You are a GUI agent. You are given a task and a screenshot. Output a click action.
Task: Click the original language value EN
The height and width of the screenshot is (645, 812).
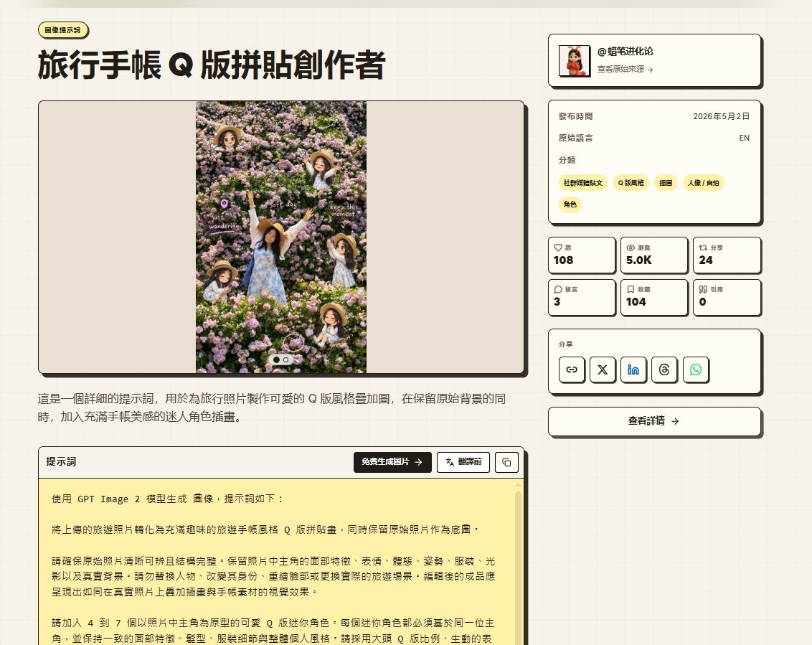point(744,138)
